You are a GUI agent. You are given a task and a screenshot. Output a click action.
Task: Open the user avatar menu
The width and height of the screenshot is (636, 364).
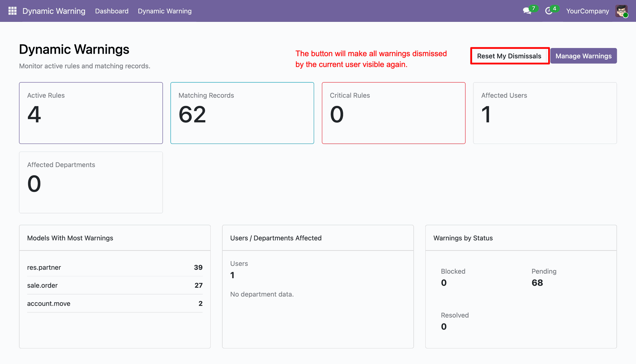[x=621, y=11]
